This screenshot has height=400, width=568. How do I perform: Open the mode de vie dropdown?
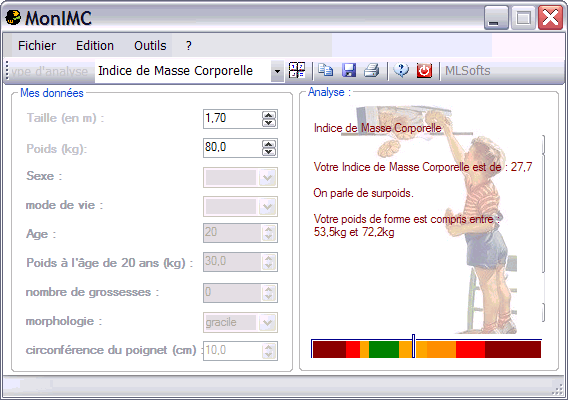267,207
